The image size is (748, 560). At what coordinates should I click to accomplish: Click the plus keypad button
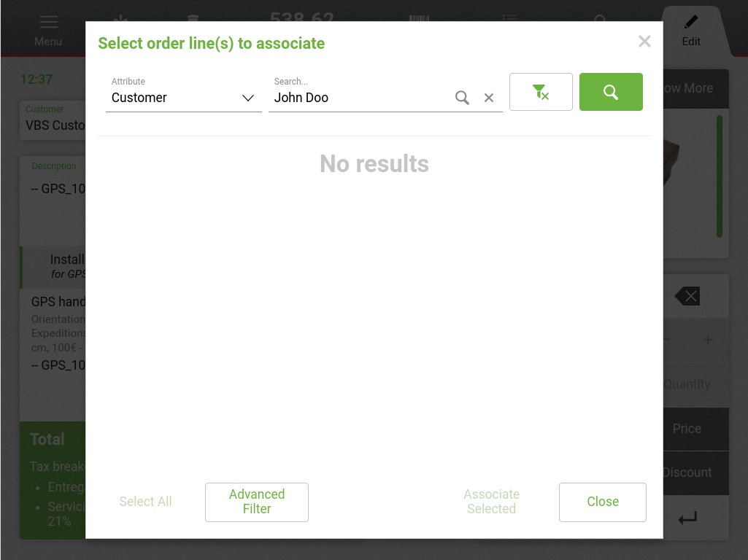click(707, 341)
